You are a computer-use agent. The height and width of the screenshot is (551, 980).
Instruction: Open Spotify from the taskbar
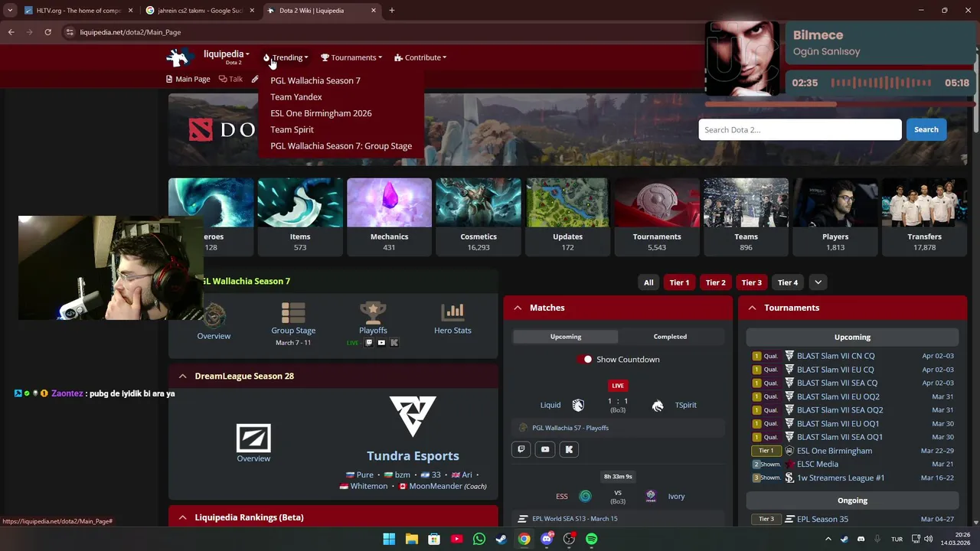click(x=591, y=539)
